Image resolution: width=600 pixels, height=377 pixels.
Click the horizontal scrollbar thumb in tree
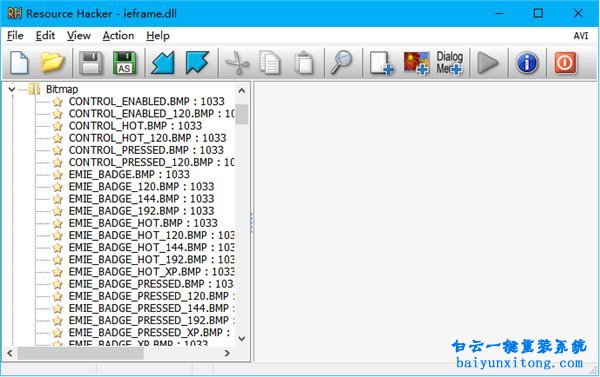coord(81,353)
